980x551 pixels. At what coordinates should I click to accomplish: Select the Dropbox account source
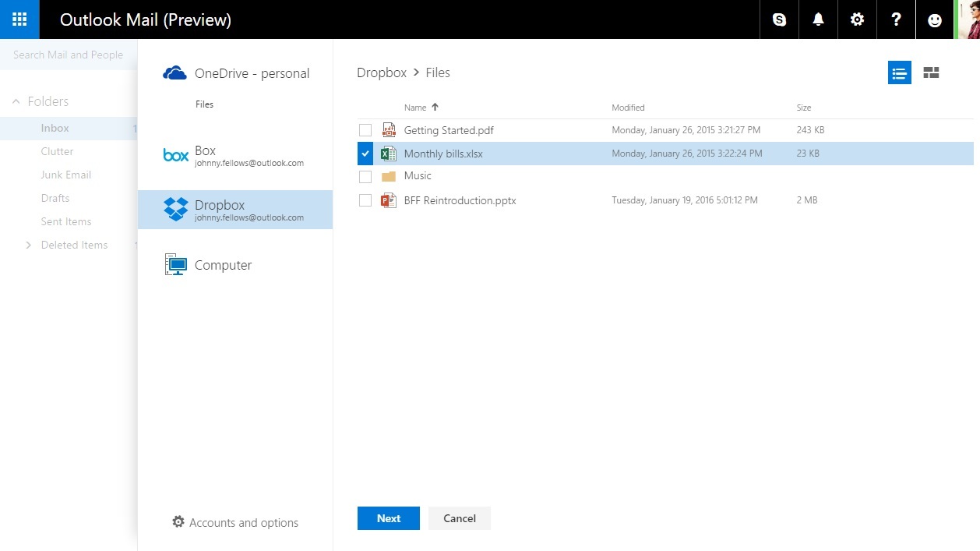pyautogui.click(x=235, y=210)
